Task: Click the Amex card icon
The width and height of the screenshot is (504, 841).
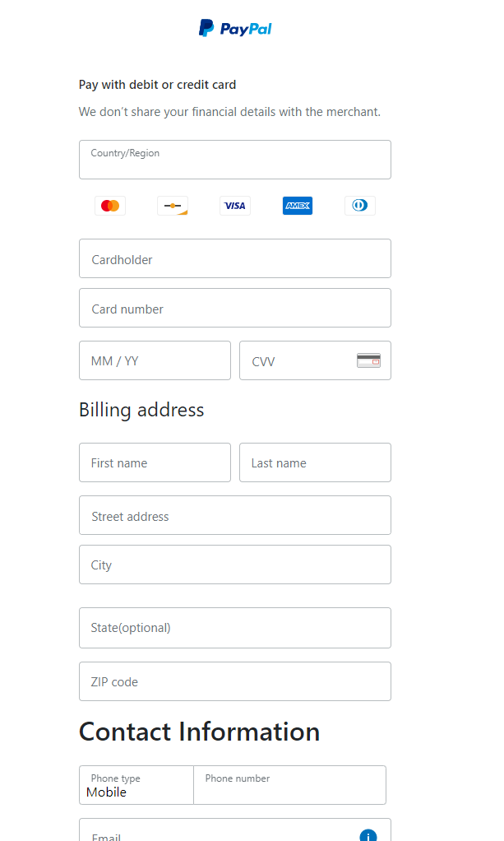Action: [x=298, y=206]
